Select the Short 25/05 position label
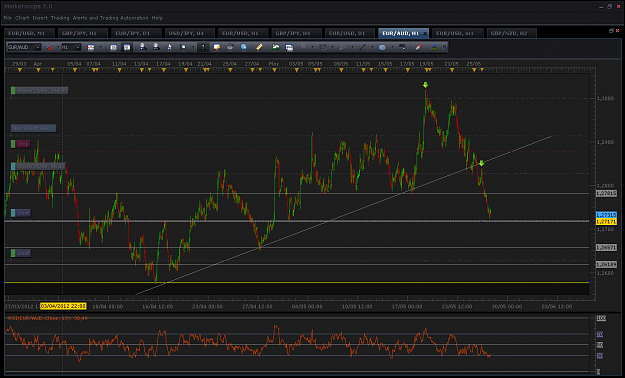 click(x=38, y=166)
